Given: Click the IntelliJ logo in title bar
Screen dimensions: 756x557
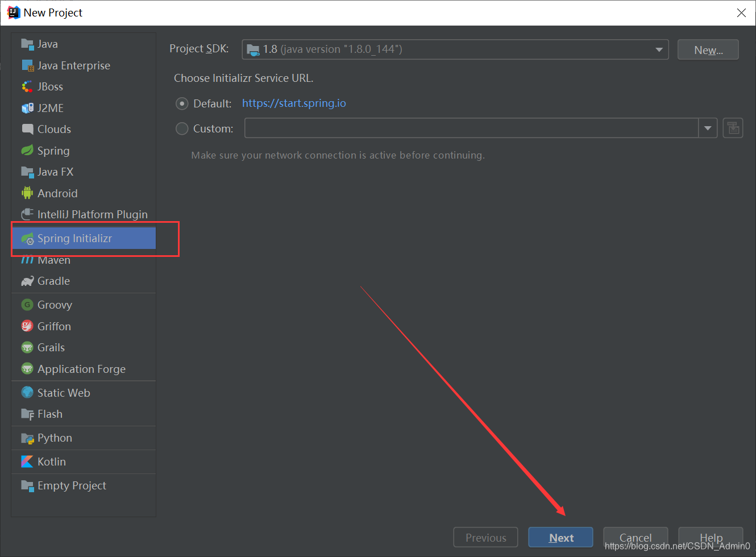Looking at the screenshot, I should point(13,13).
